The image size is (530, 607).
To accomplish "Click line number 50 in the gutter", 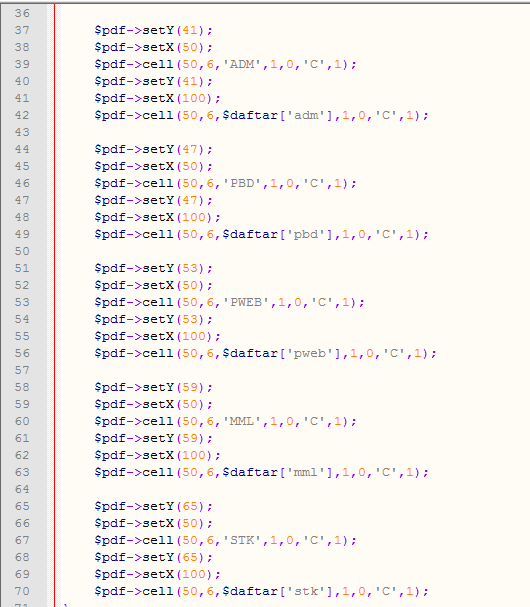I will 22,251.
